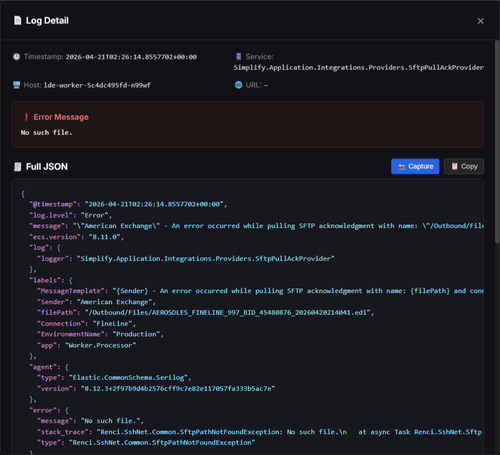
Task: Click the "log.level" Error line
Action: coord(71,215)
